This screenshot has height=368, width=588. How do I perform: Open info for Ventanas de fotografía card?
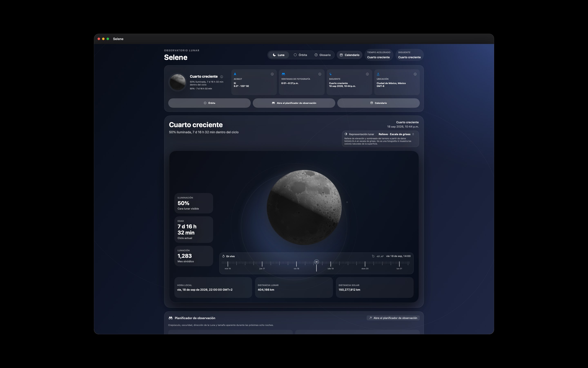tap(320, 74)
